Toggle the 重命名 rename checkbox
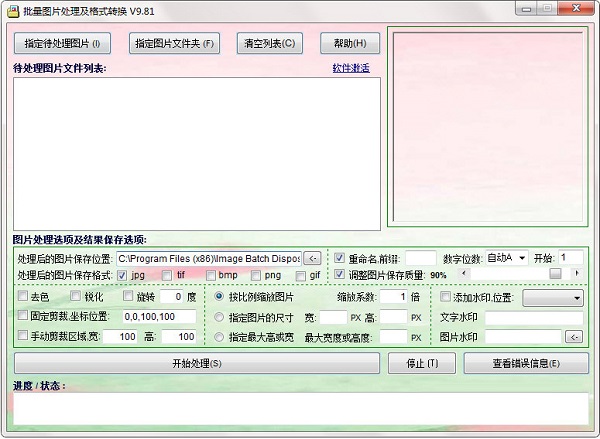 click(339, 258)
